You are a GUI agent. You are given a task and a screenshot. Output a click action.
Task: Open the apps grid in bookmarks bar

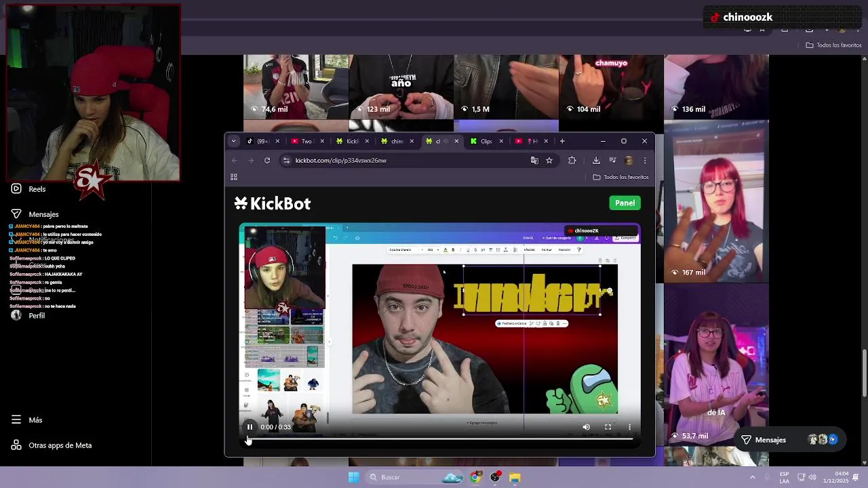pos(234,178)
